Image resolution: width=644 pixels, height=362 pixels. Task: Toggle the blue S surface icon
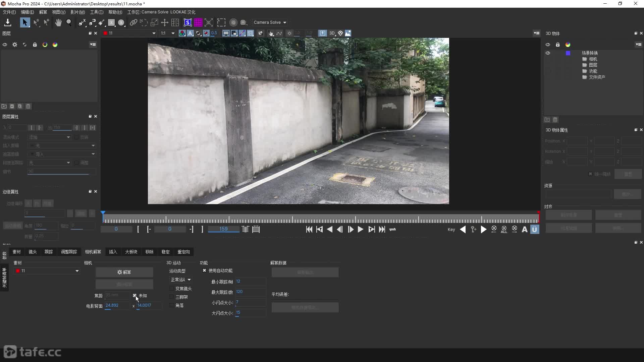tap(188, 22)
